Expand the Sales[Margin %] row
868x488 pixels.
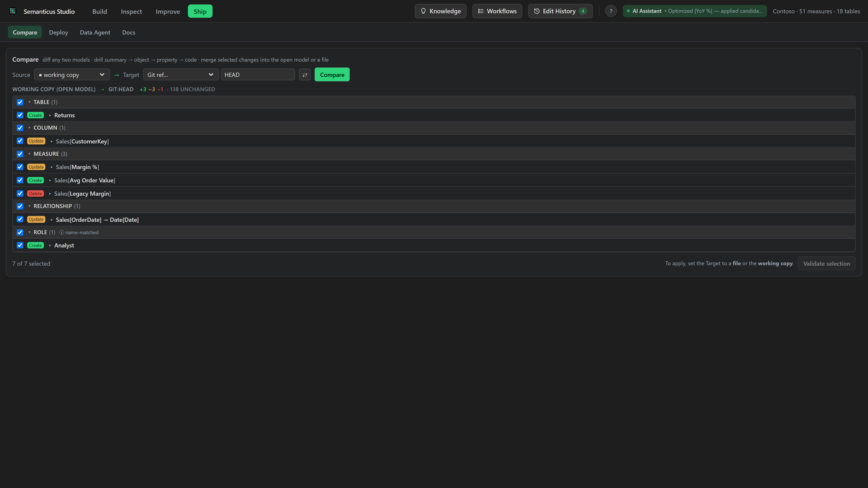(x=52, y=167)
